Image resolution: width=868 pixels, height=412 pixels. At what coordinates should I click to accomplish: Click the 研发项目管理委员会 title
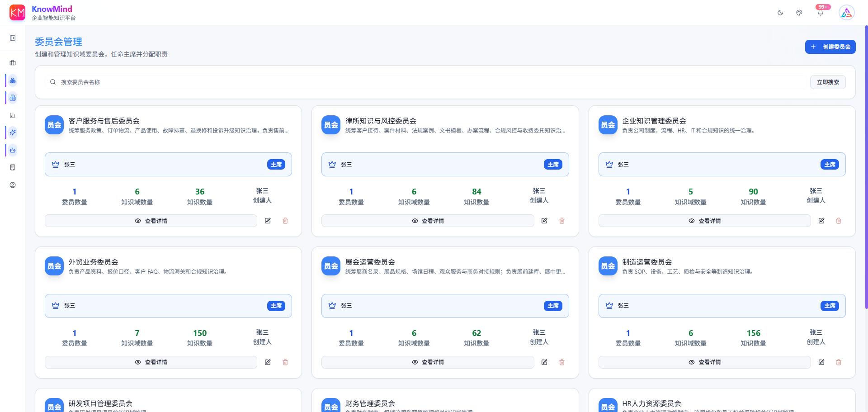tap(100, 403)
